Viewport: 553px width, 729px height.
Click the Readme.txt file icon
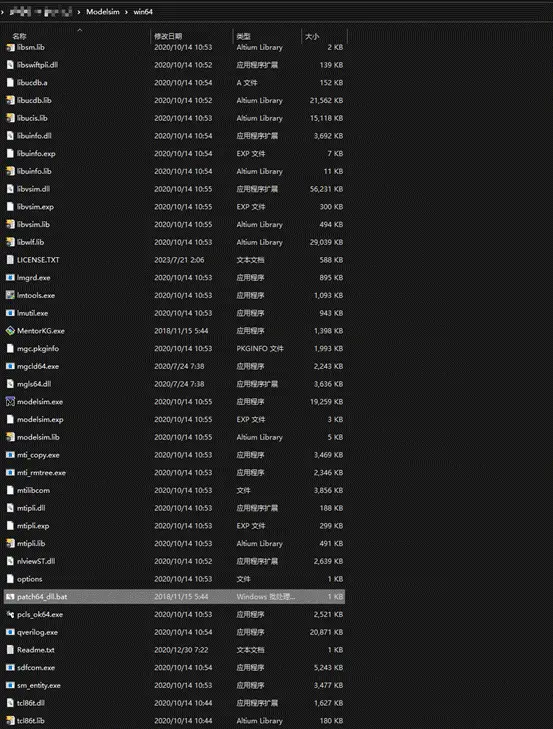10,650
